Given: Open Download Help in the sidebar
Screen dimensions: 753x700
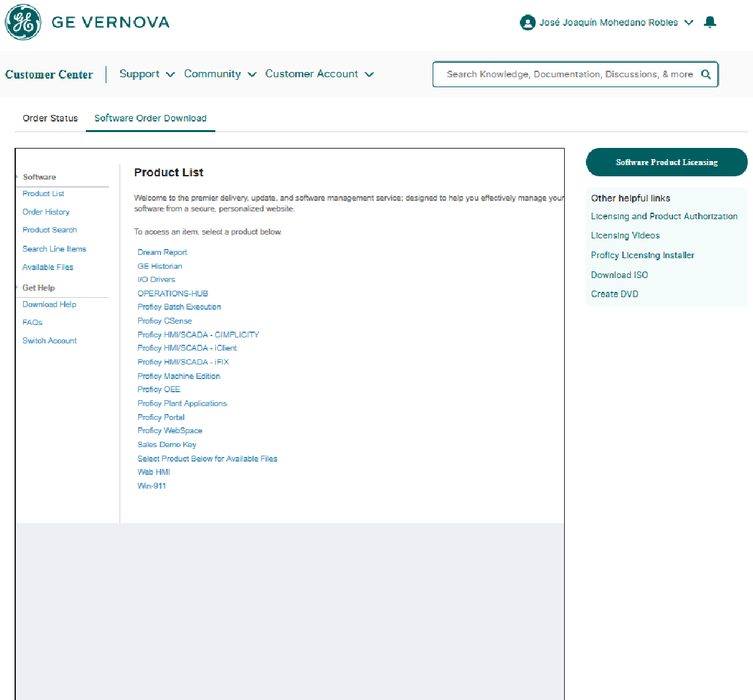Looking at the screenshot, I should (50, 304).
